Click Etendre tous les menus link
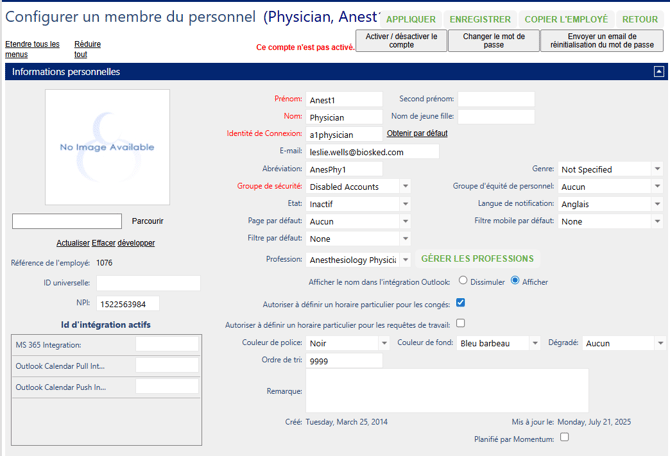Viewport: 670px width, 456px height. 32,49
